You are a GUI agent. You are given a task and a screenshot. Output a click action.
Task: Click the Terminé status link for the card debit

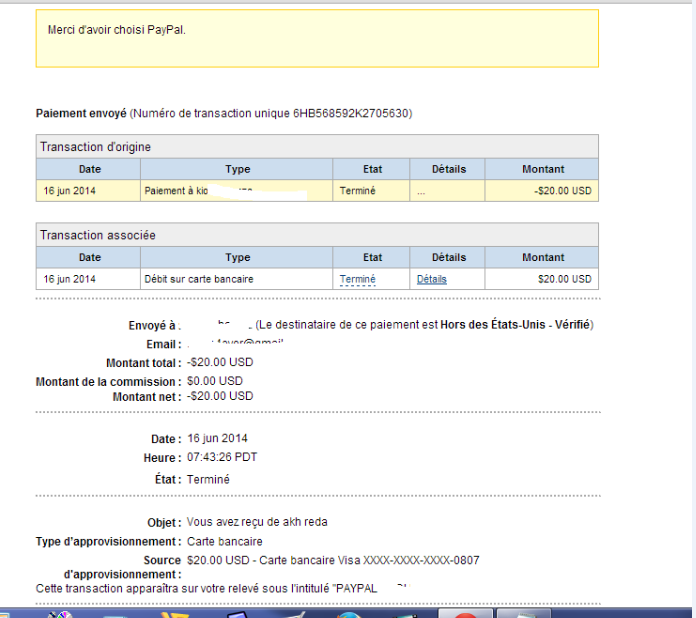pyautogui.click(x=357, y=279)
